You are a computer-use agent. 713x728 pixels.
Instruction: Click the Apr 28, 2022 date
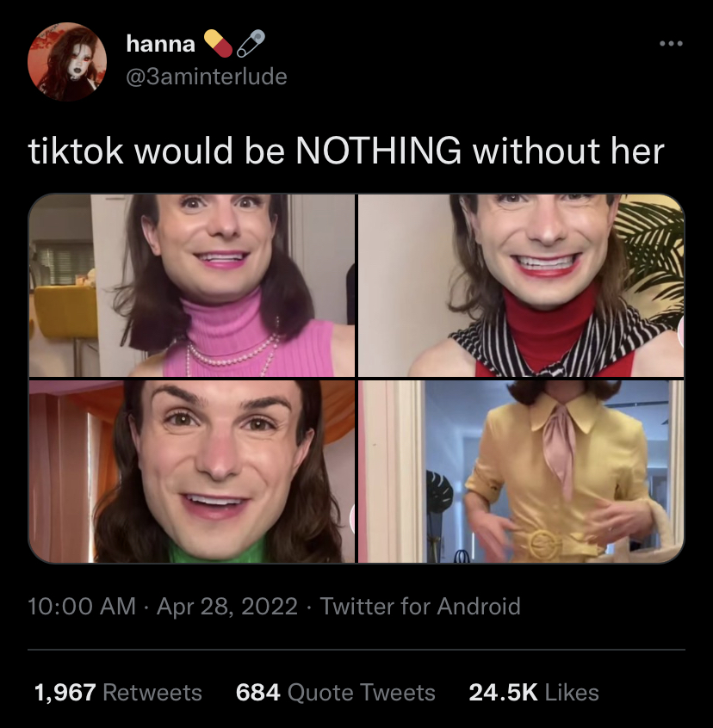[x=227, y=607]
